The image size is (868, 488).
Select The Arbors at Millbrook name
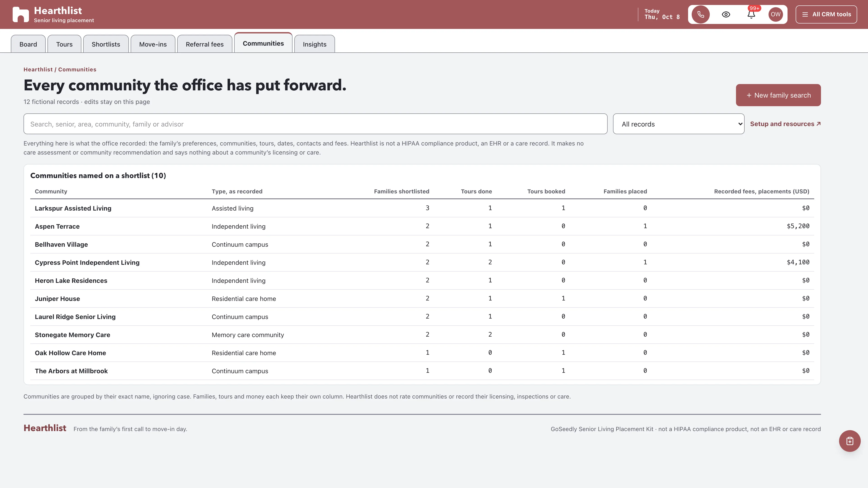[71, 371]
